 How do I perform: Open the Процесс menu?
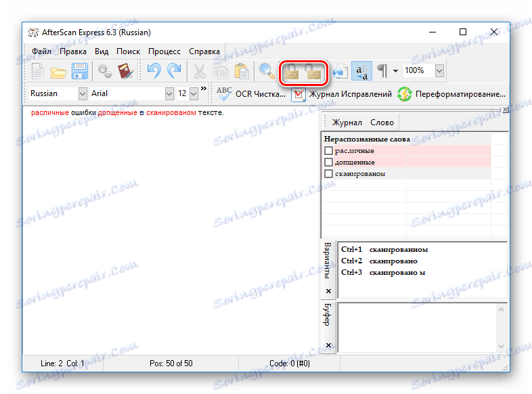point(164,51)
